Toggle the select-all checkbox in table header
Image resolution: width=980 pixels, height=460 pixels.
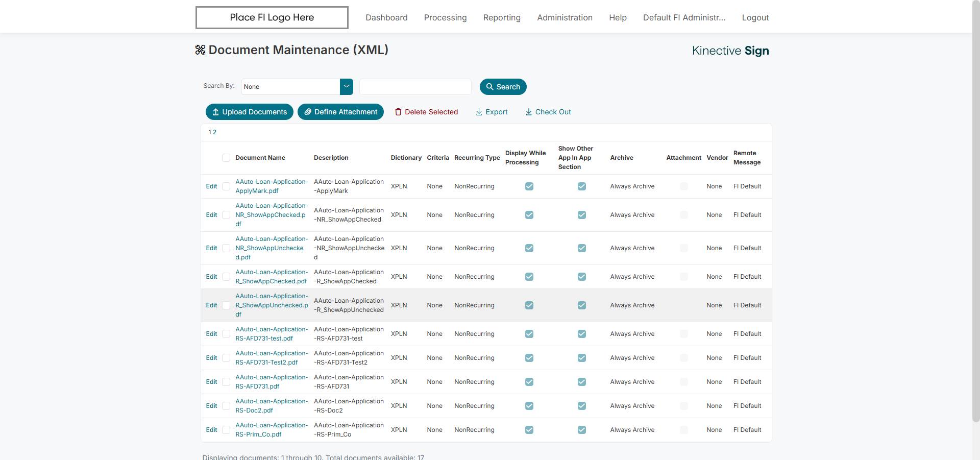click(226, 158)
